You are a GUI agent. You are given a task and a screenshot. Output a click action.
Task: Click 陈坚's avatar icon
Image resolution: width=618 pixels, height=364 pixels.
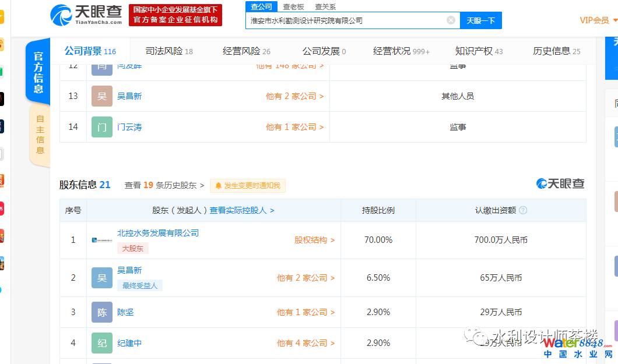(102, 312)
